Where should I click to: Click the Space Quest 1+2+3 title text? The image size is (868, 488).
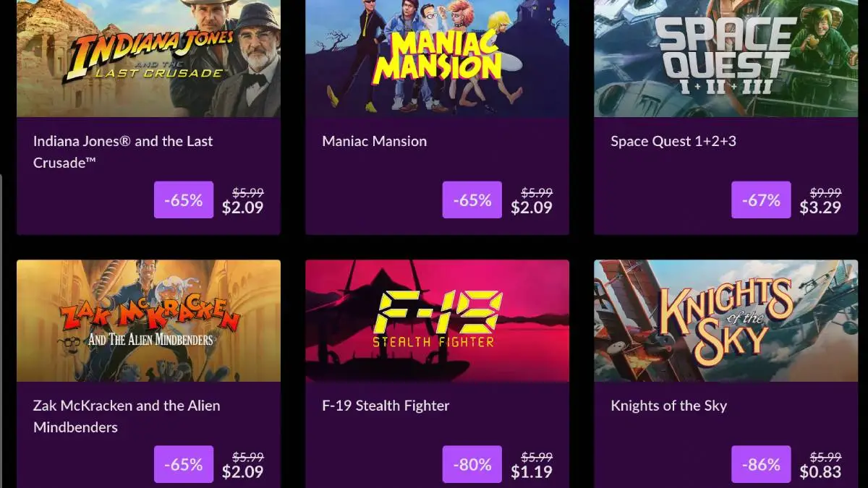pos(673,141)
